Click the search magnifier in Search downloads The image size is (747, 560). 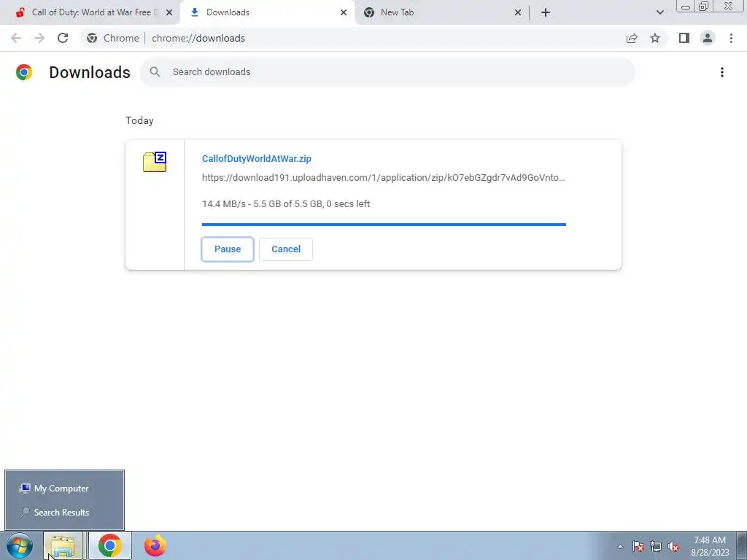155,72
